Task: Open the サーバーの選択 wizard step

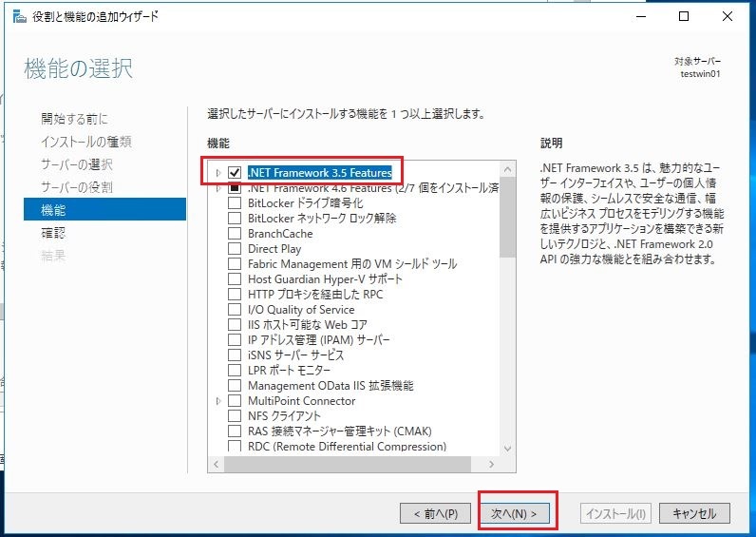Action: tap(77, 164)
